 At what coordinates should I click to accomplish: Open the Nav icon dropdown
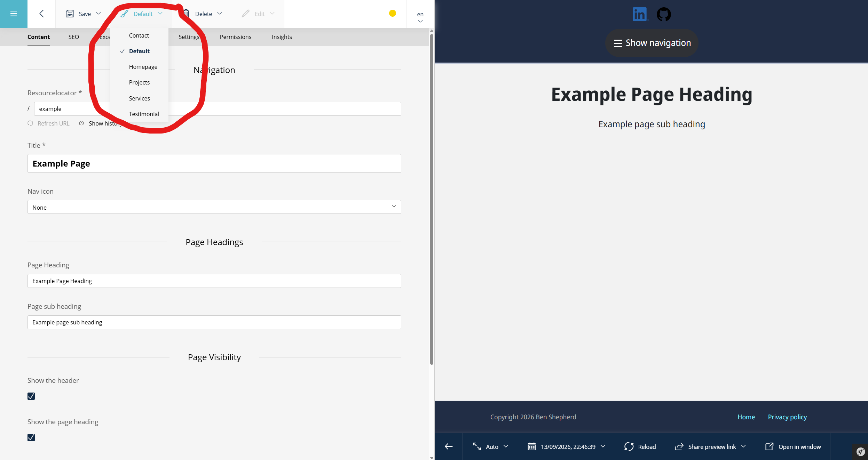[x=214, y=207]
